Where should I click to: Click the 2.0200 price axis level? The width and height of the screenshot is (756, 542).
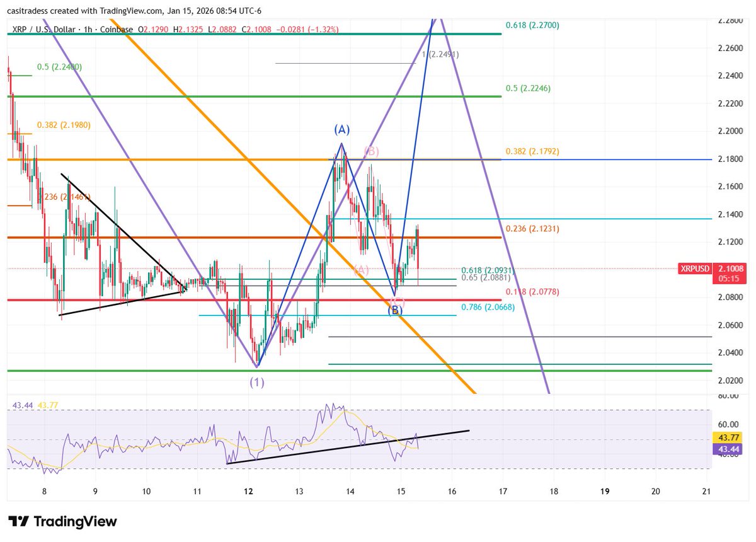click(x=730, y=380)
